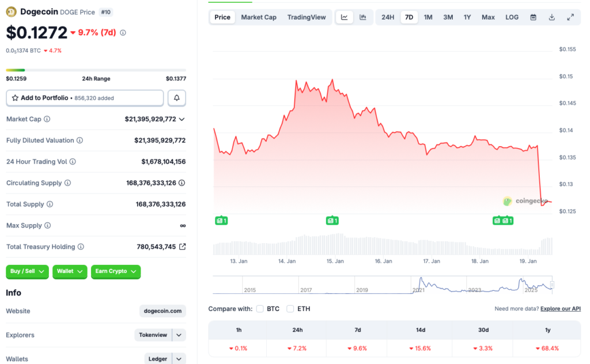Download the chart via the download icon
Image resolution: width=590 pixels, height=364 pixels.
tap(551, 17)
